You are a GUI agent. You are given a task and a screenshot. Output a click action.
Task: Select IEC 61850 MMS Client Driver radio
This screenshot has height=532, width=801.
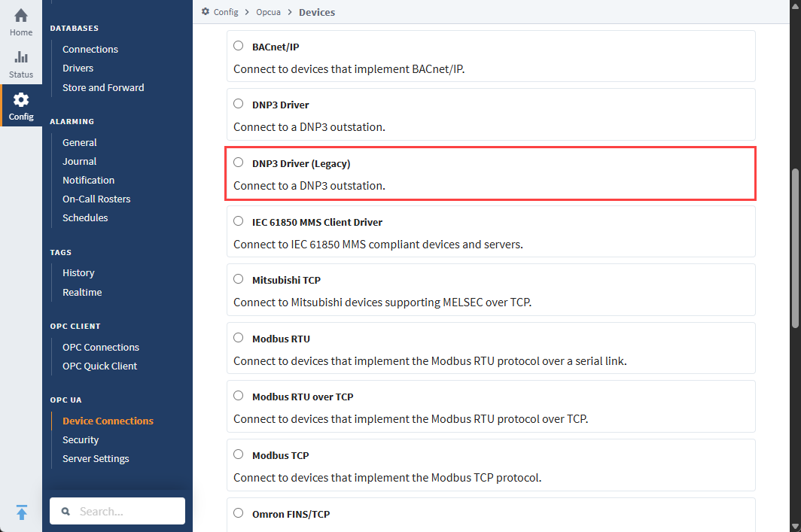238,221
